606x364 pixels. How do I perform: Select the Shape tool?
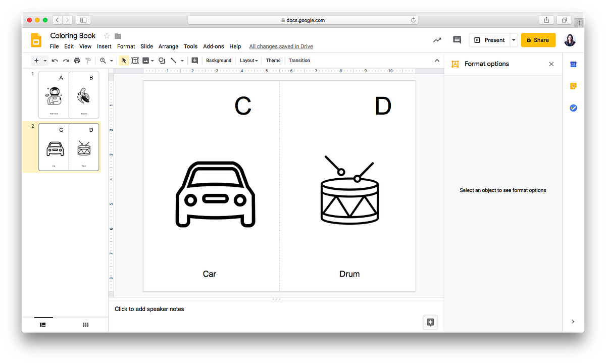pos(162,61)
